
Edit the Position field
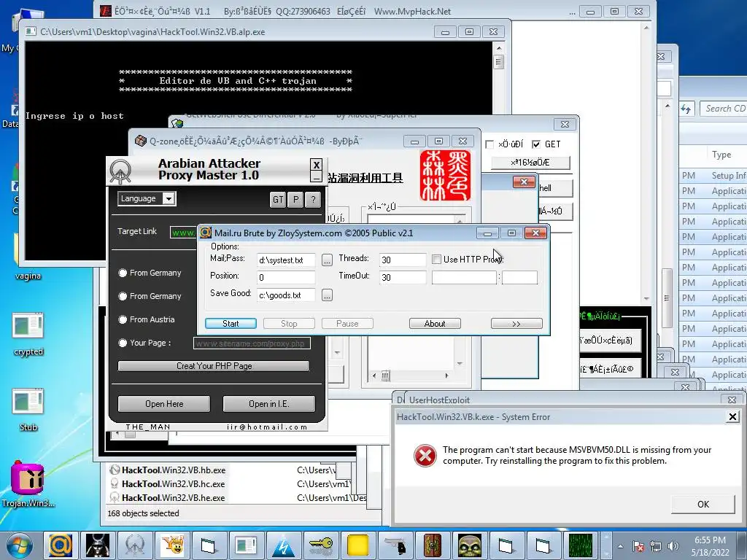286,277
